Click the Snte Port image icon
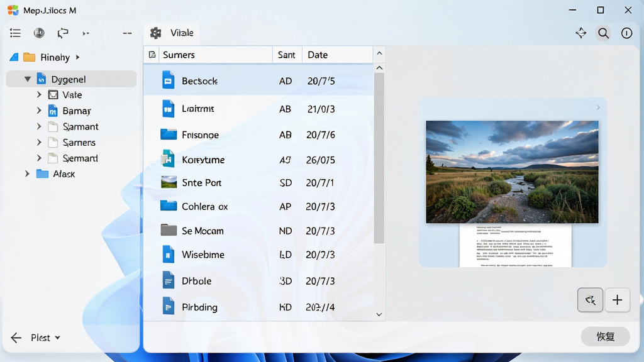The height and width of the screenshot is (362, 644). pyautogui.click(x=169, y=182)
